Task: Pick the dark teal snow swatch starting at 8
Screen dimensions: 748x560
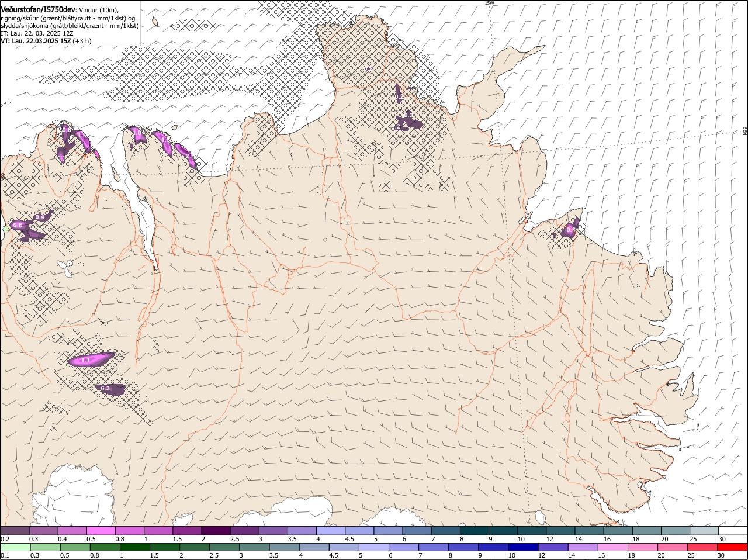Action: (474, 531)
